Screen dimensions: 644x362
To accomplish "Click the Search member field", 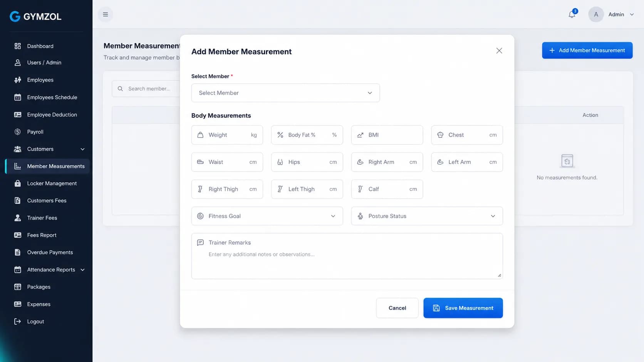I will click(x=146, y=89).
